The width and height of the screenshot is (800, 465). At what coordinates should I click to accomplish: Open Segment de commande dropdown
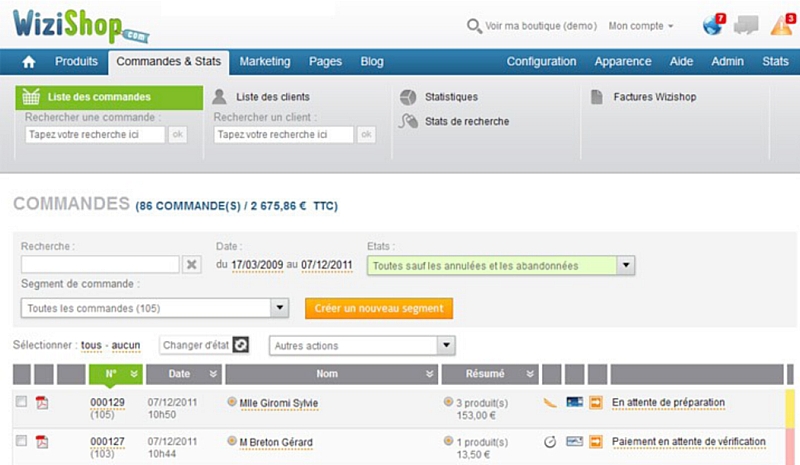[x=280, y=308]
